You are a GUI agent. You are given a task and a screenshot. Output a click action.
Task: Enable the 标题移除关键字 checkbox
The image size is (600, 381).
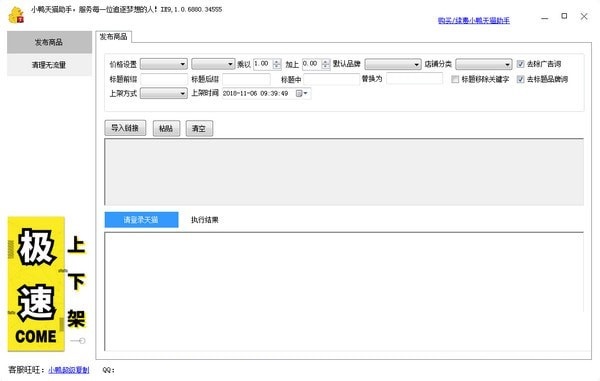tap(455, 79)
